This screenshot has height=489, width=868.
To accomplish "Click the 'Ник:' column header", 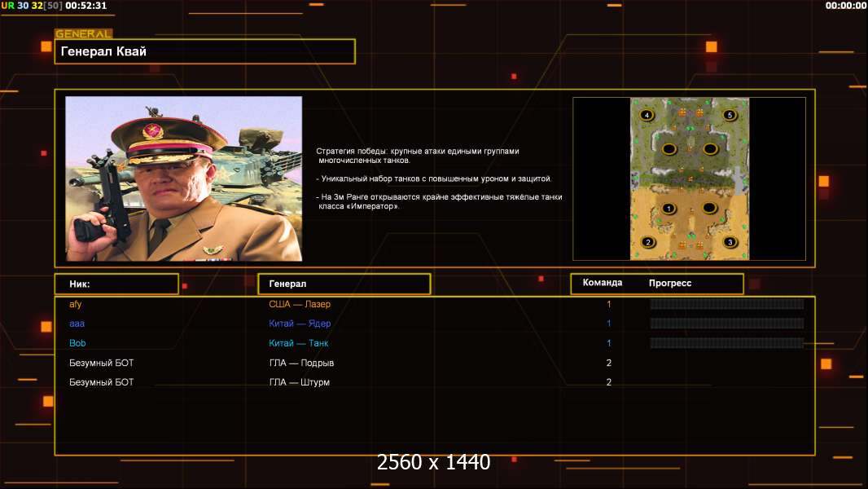I will pyautogui.click(x=116, y=284).
